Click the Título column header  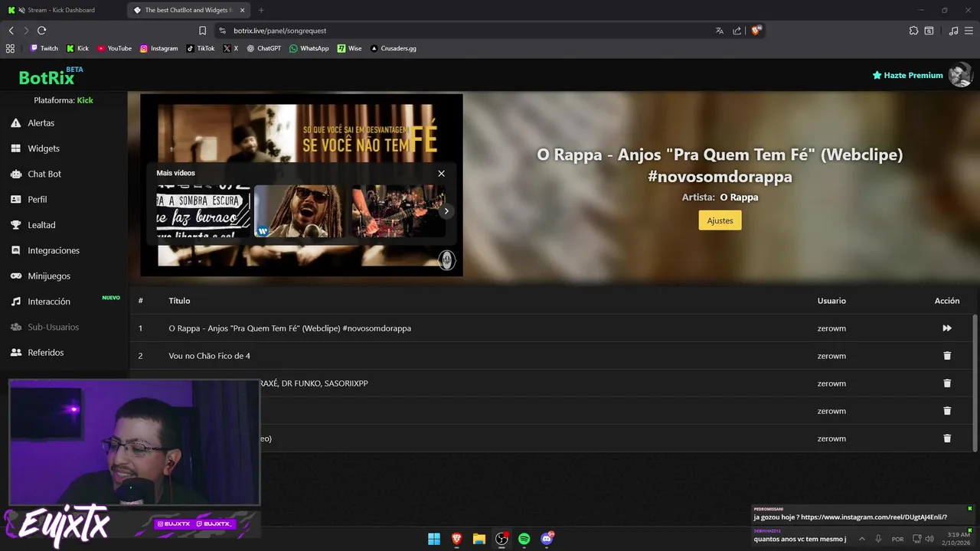[179, 301]
